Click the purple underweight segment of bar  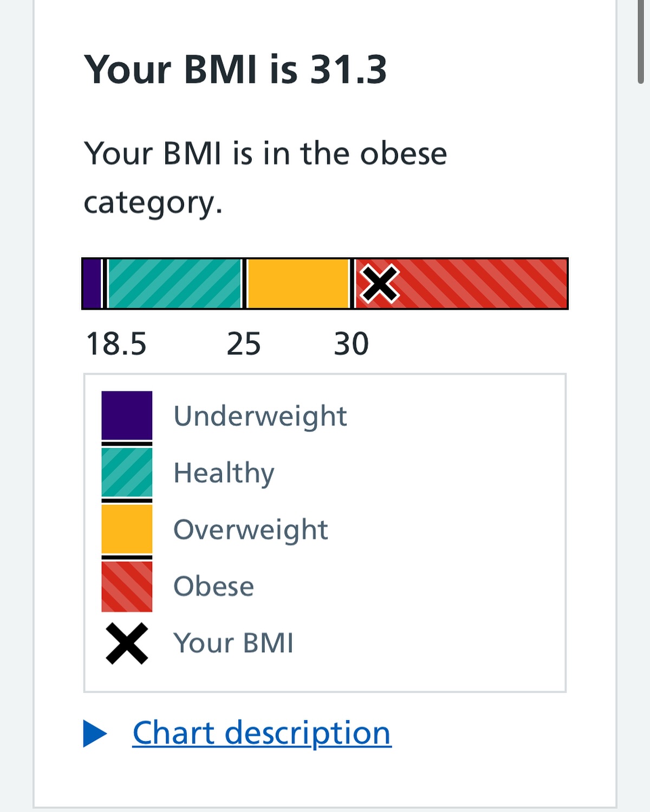click(x=92, y=284)
